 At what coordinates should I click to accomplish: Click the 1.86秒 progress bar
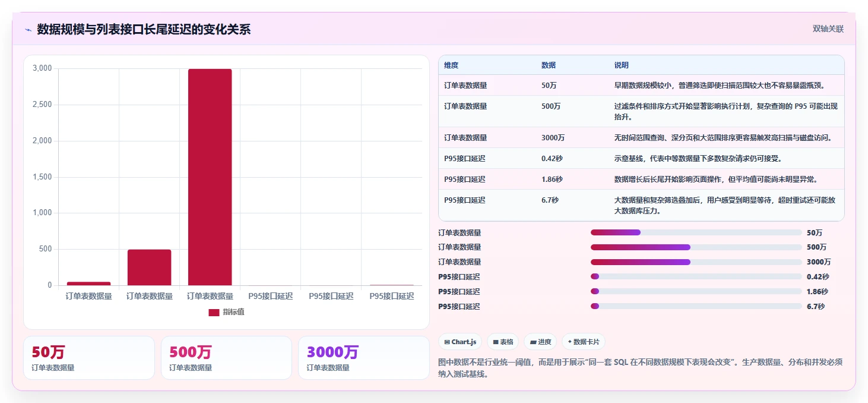pyautogui.click(x=696, y=291)
